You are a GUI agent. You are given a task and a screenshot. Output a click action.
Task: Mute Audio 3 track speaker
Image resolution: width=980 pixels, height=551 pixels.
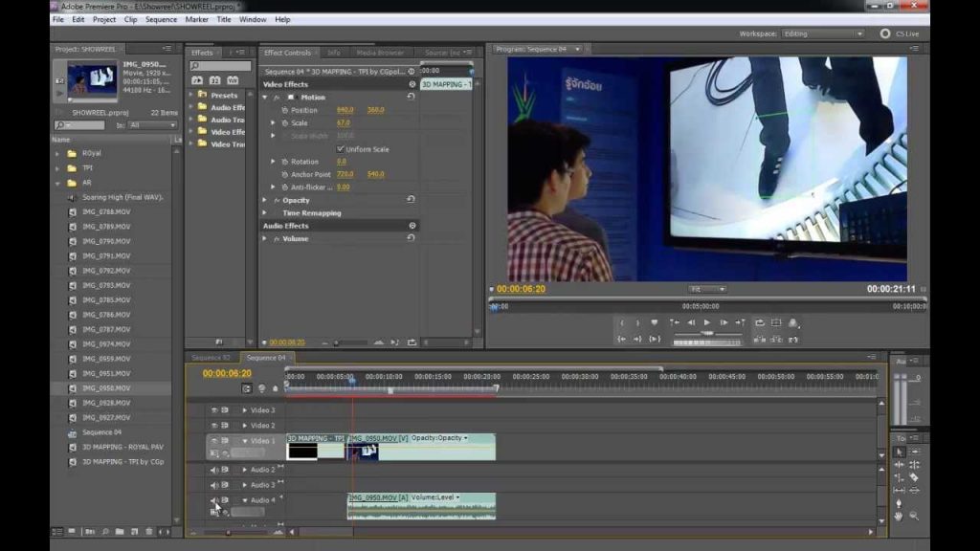coord(214,485)
